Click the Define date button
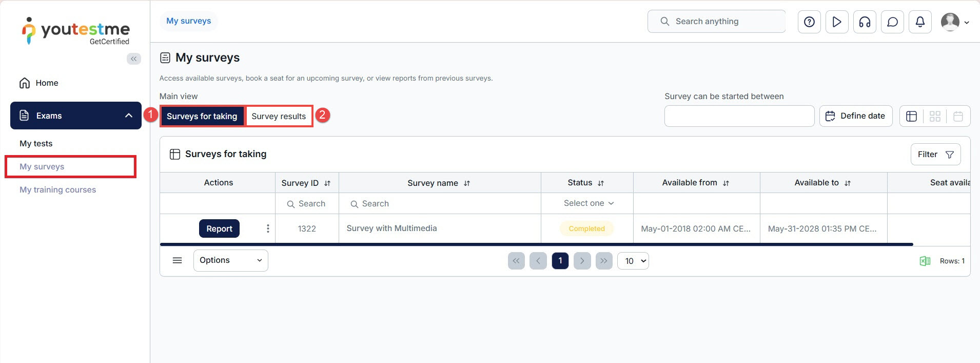This screenshot has height=363, width=980. 856,116
